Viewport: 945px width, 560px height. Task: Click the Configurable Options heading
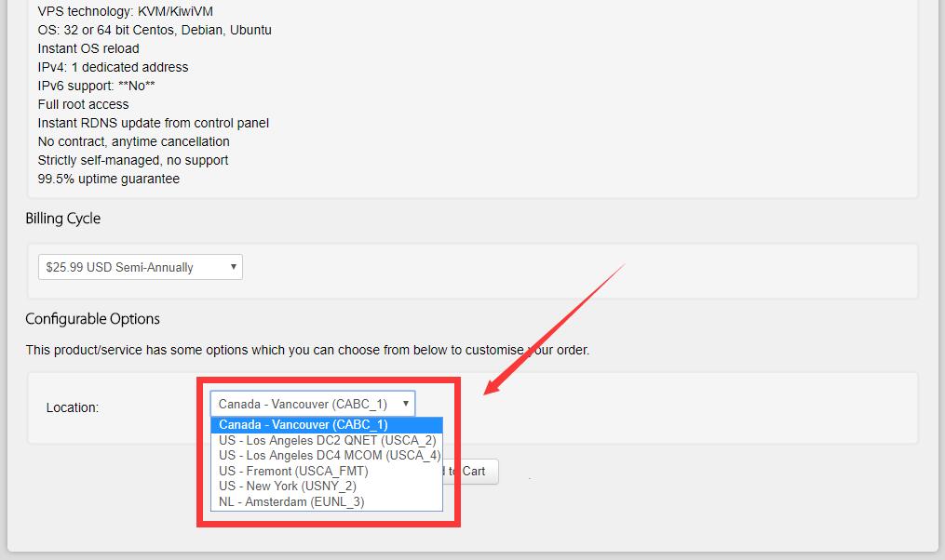pos(92,318)
